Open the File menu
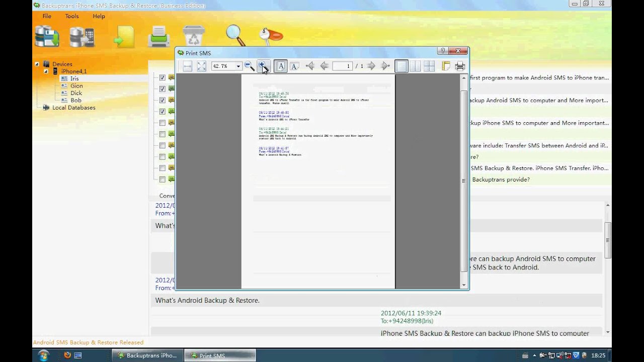This screenshot has height=362, width=644. 47,16
